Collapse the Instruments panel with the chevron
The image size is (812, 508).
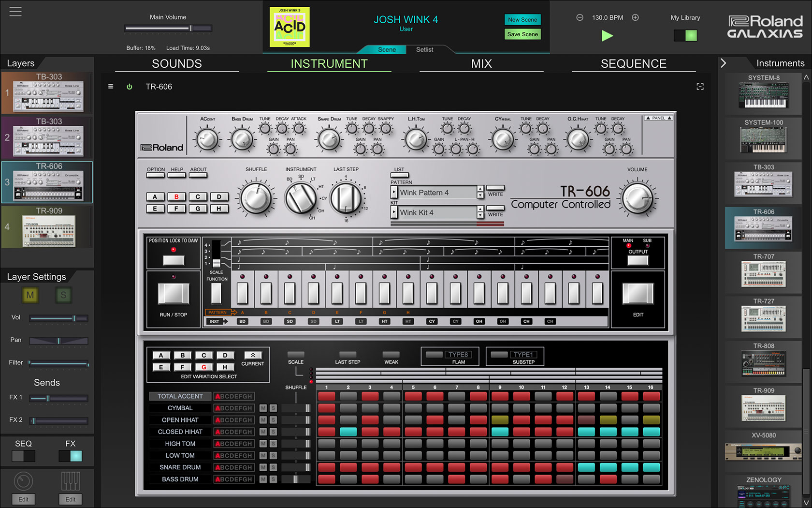click(723, 63)
